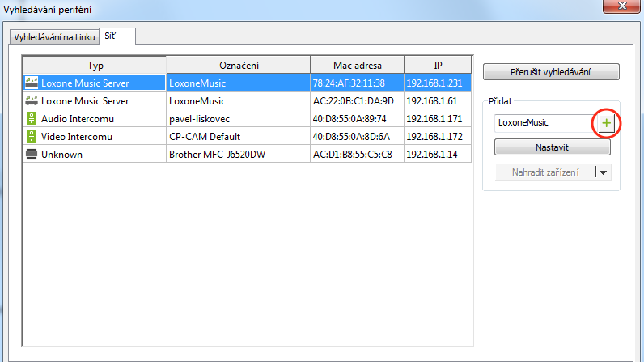Click IP address 192.168.1.171

[434, 119]
